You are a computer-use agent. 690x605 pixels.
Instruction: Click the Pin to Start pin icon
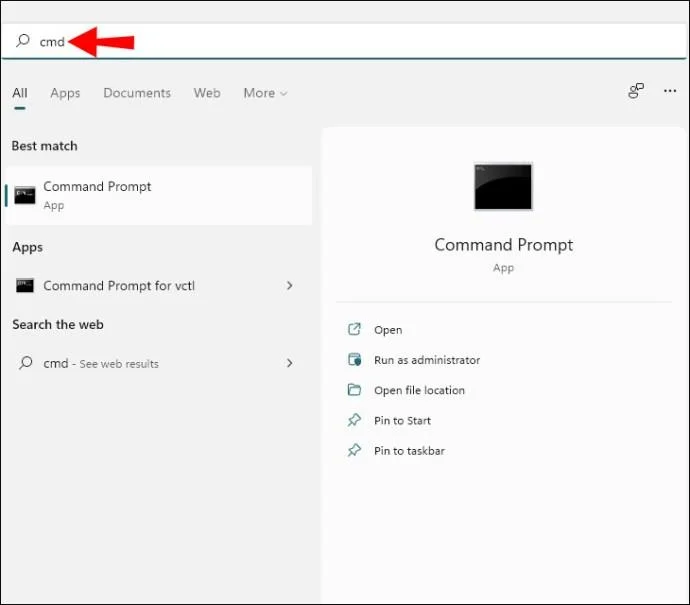[x=354, y=420]
